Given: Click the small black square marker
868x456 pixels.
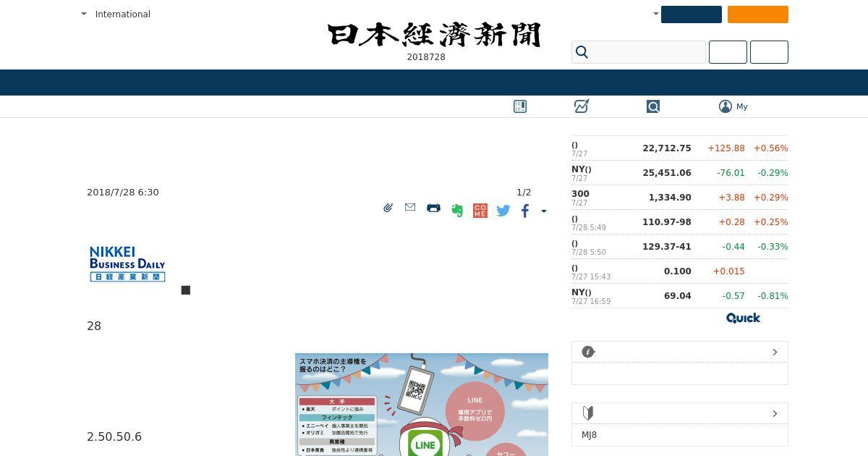Looking at the screenshot, I should (186, 290).
